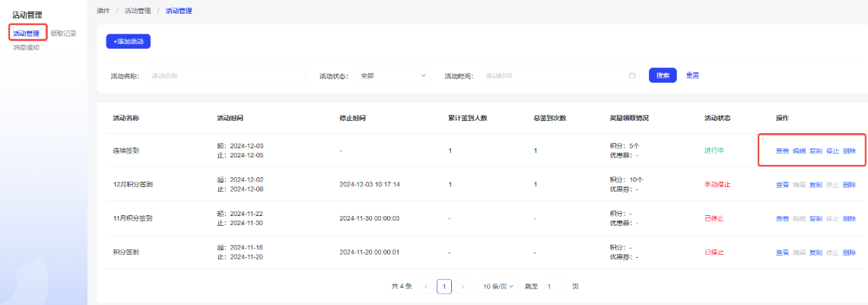View details of 连续签到 activity
Image resolution: width=868 pixels, height=305 pixels.
(x=782, y=151)
